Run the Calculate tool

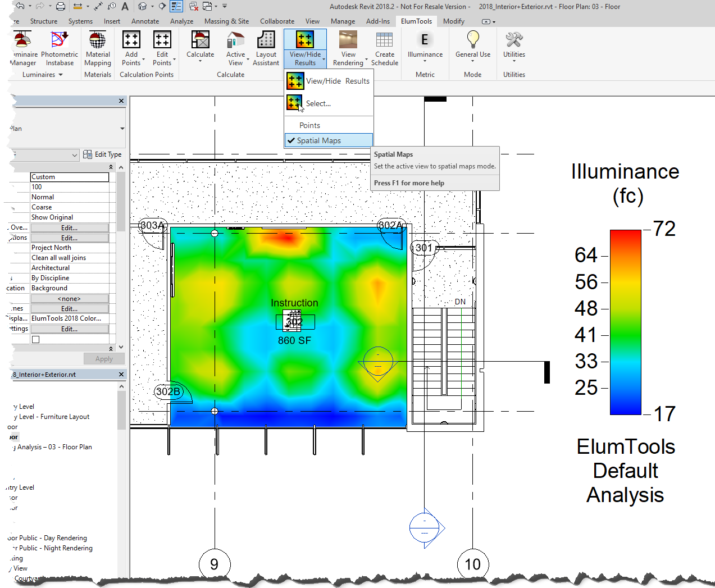click(201, 45)
